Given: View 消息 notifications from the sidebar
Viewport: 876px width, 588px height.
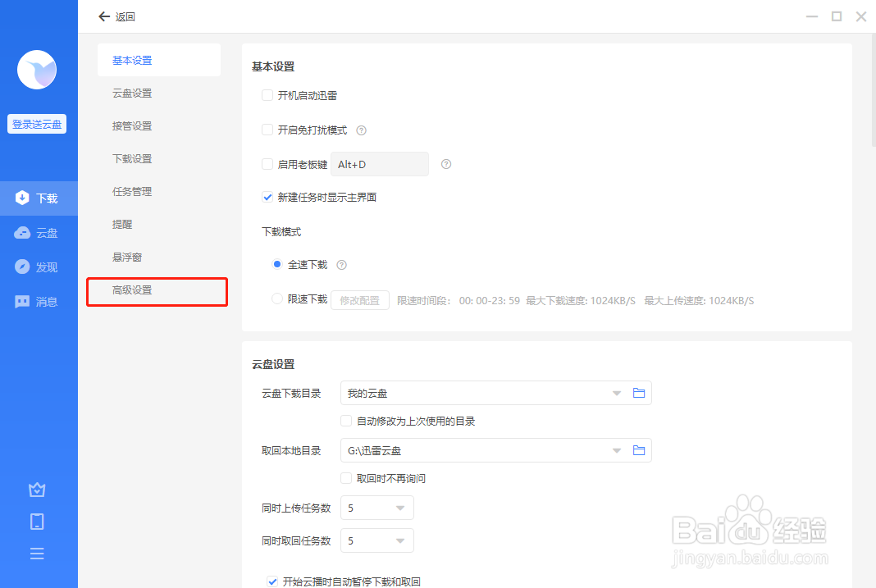Looking at the screenshot, I should click(37, 301).
